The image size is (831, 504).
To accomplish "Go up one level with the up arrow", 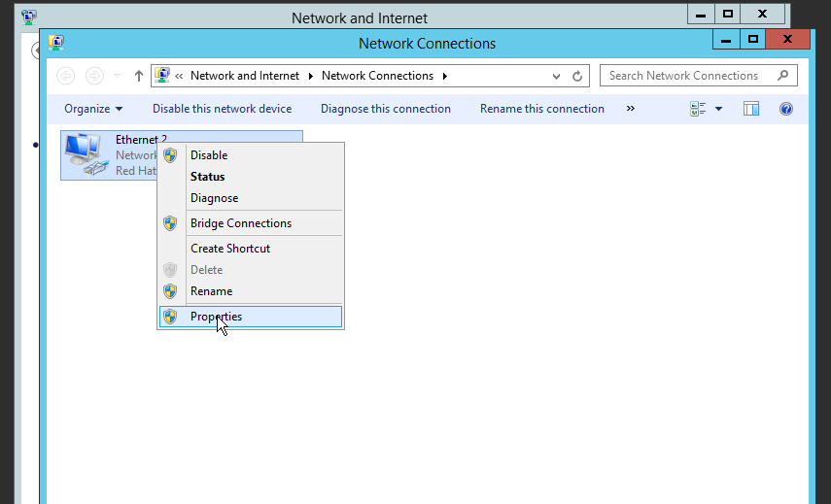I will pyautogui.click(x=138, y=76).
